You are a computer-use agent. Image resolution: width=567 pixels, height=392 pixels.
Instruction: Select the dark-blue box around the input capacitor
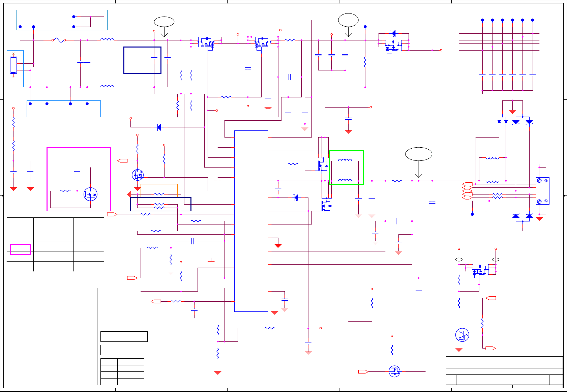(x=142, y=60)
